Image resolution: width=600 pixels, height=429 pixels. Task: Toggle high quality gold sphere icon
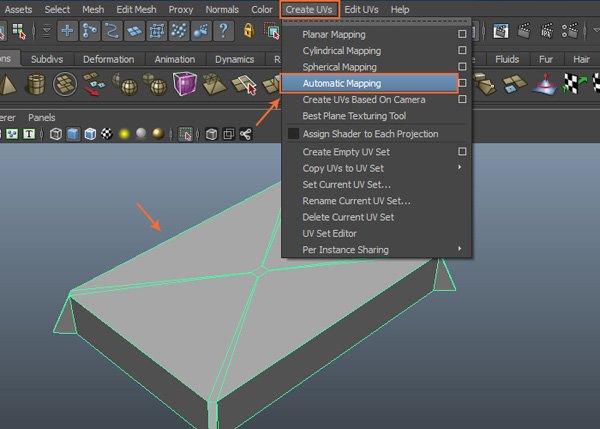tap(158, 134)
